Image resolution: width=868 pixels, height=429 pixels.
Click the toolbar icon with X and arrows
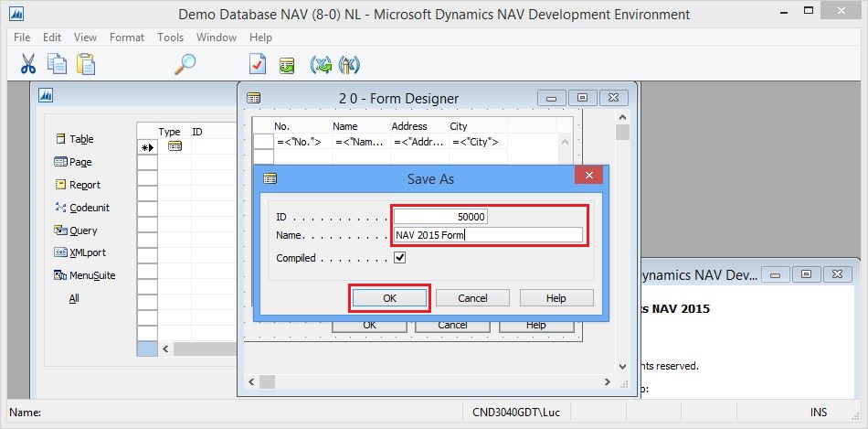point(321,65)
